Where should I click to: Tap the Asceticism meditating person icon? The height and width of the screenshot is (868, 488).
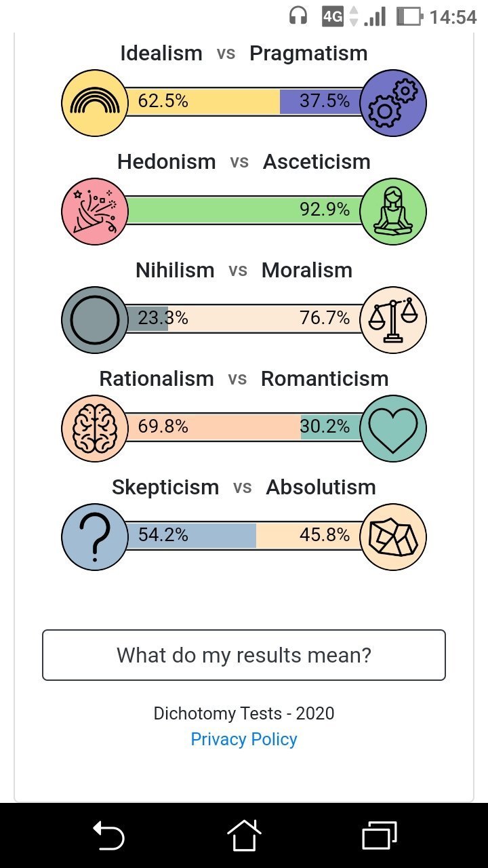(393, 211)
